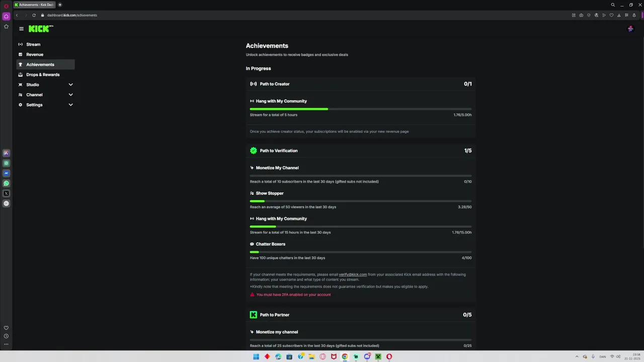Open WhatsApp in the Opera sidebar
Image resolution: width=644 pixels, height=362 pixels.
coord(6,184)
